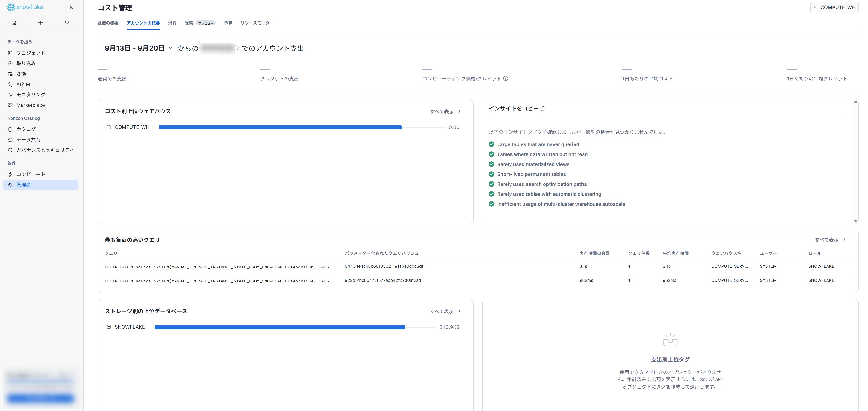
Task: Switch to the 消費 tab
Action: [172, 23]
